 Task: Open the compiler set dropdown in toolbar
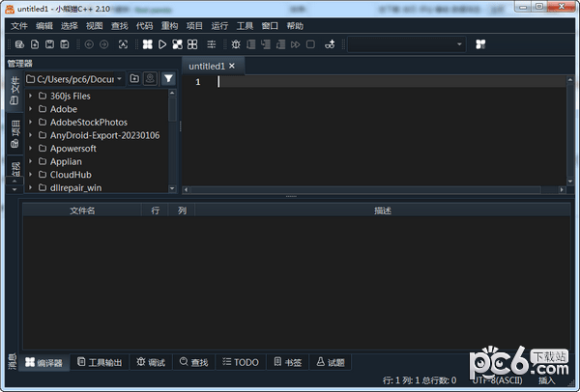pos(407,44)
